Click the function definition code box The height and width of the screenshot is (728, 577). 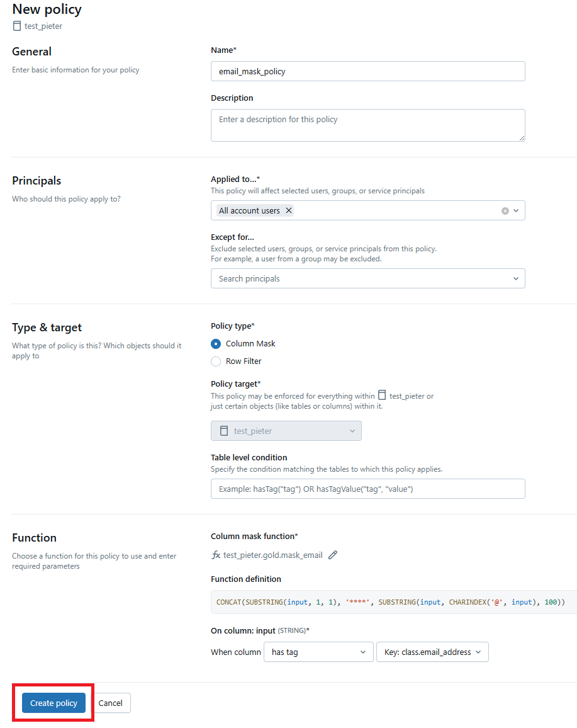click(393, 602)
